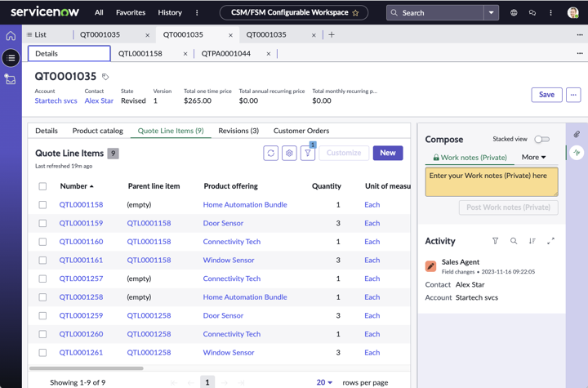Open the Home icon in left sidebar
Screen dimensions: 588x388
click(x=11, y=36)
